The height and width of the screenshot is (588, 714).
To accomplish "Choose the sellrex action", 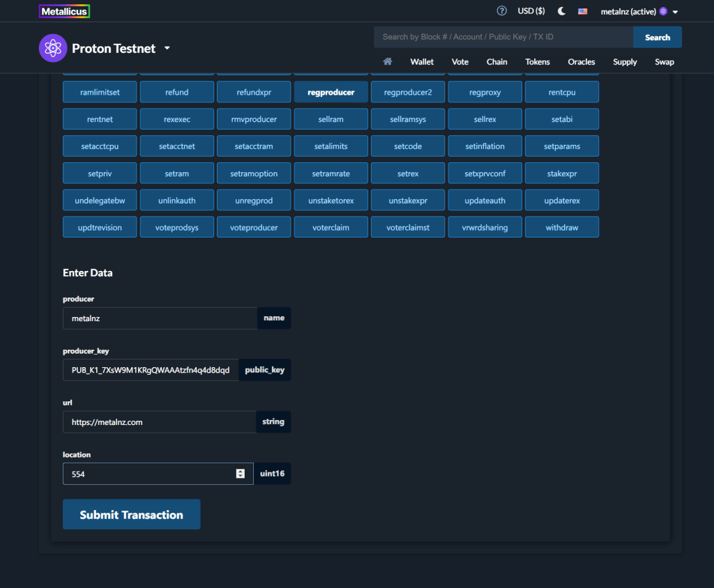I will point(485,119).
